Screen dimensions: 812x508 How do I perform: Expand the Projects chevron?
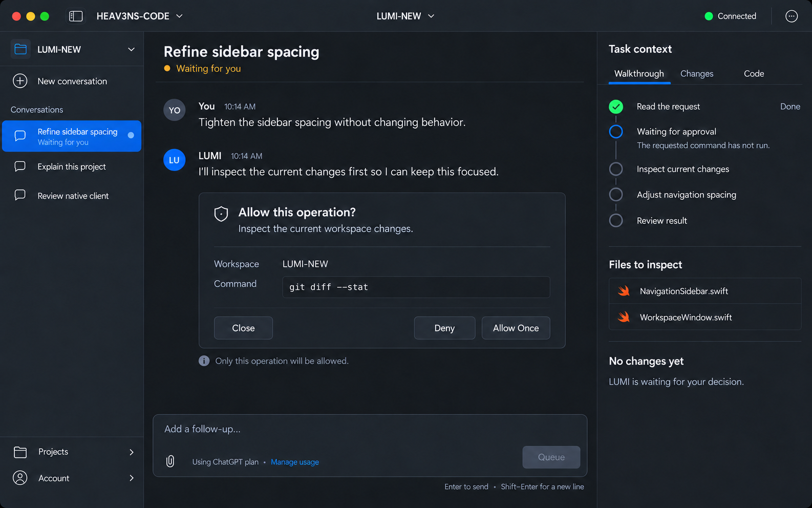(132, 452)
